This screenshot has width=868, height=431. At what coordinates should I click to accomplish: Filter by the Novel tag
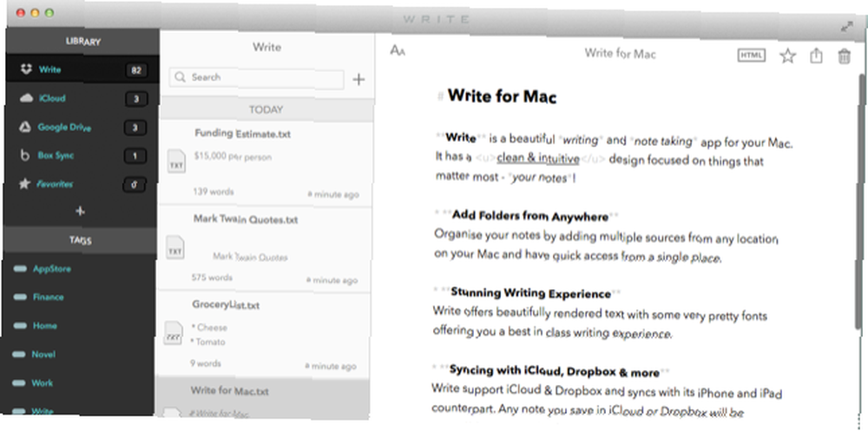click(x=43, y=354)
